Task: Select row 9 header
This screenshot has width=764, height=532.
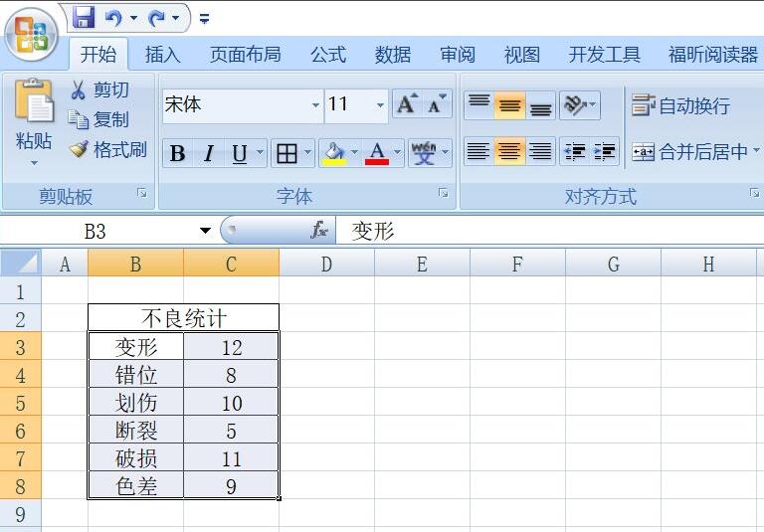Action: click(x=21, y=513)
